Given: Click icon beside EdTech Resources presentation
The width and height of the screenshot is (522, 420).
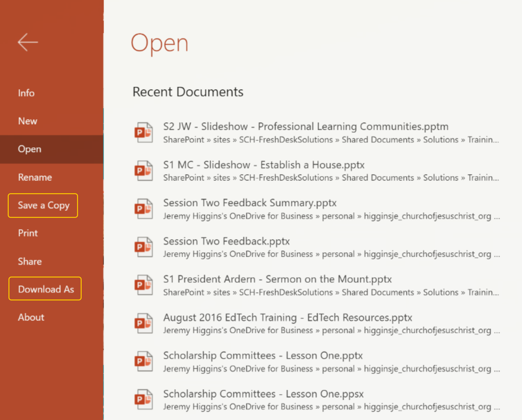Looking at the screenshot, I should [x=144, y=323].
